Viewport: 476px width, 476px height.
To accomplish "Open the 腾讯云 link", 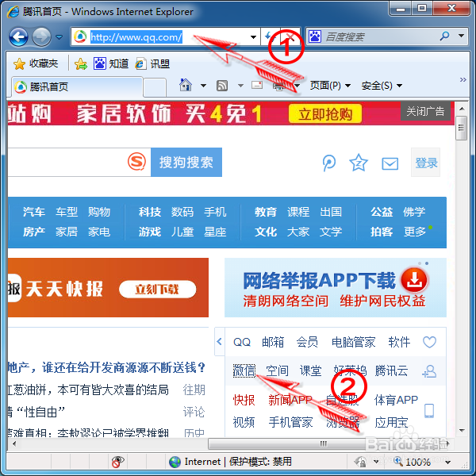I will pos(391,370).
